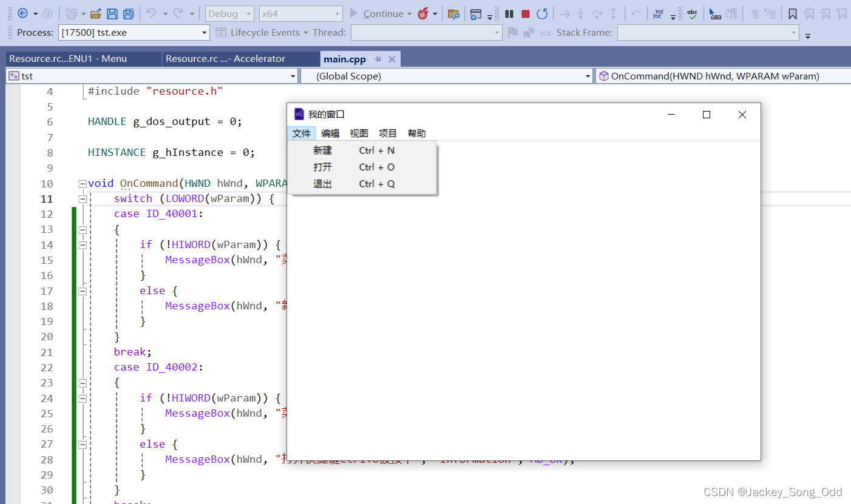Select 退出 Ctrl + Q menu entry

pos(362,184)
